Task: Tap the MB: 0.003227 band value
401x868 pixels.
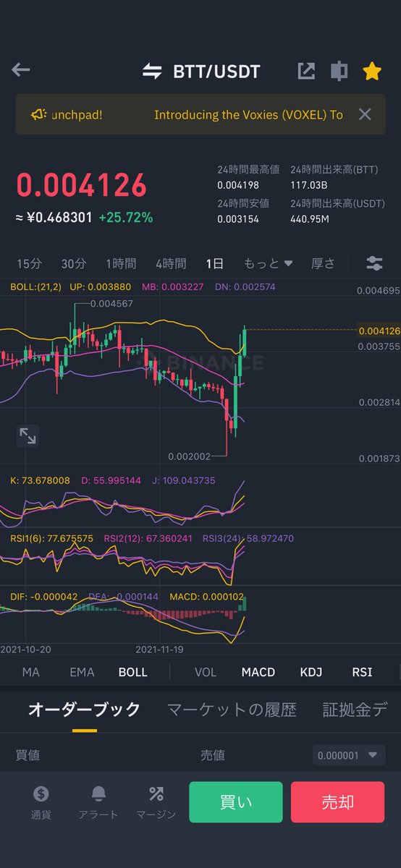Action: (x=174, y=287)
